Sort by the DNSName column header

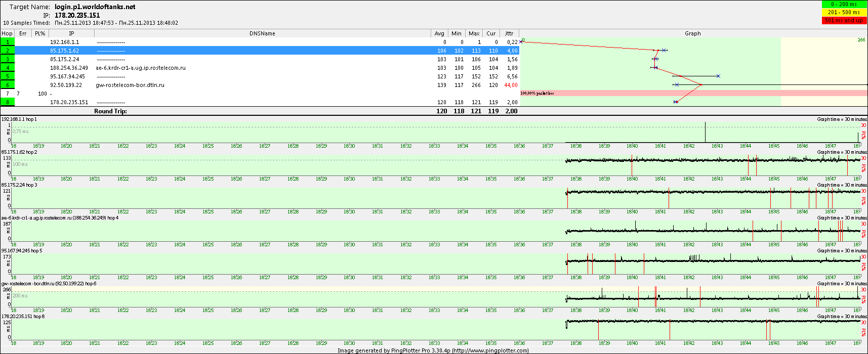(262, 33)
